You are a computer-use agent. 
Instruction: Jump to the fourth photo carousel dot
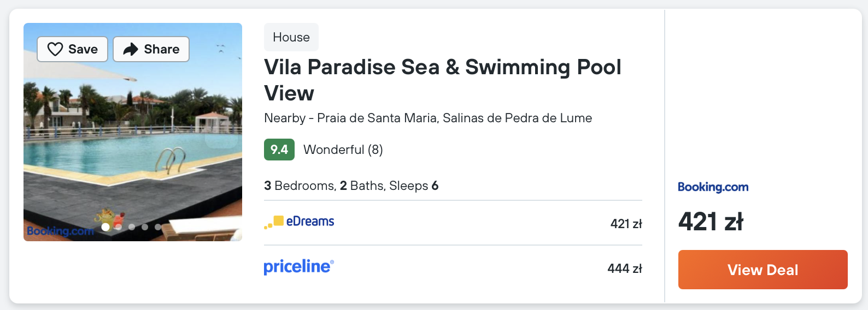coord(145,227)
